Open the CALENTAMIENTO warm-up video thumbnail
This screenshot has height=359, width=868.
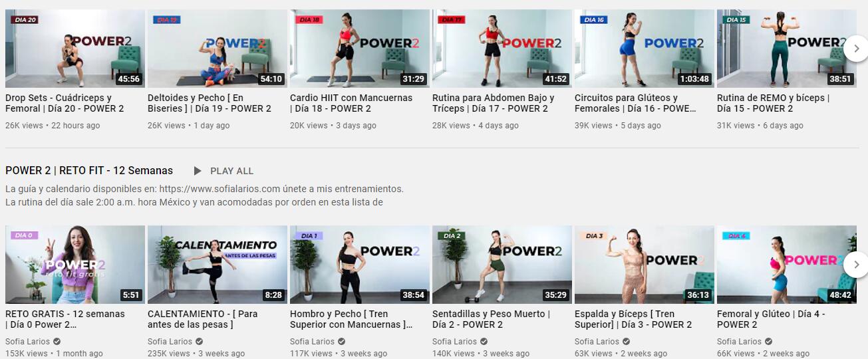pos(217,265)
